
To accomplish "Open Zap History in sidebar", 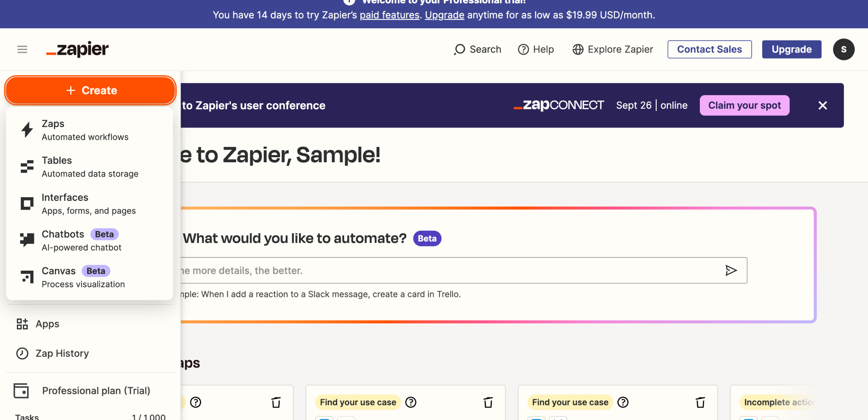I will tap(62, 353).
